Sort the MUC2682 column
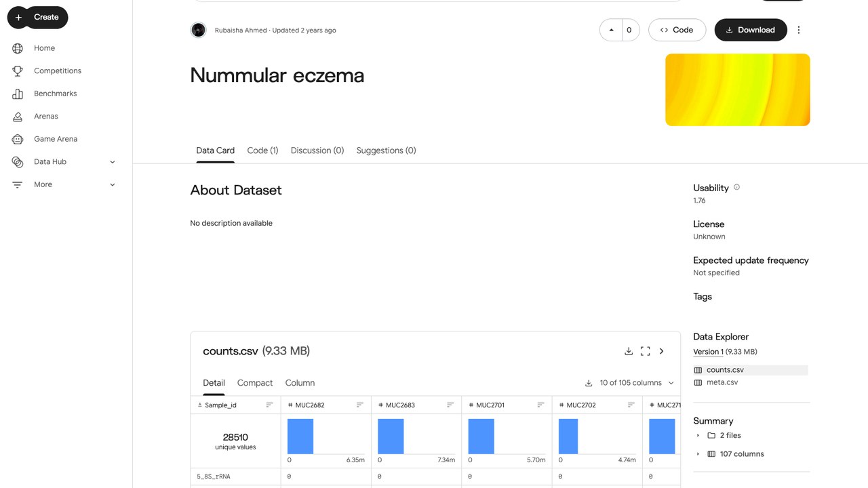Screen dimensions: 868x488 pyautogui.click(x=360, y=405)
